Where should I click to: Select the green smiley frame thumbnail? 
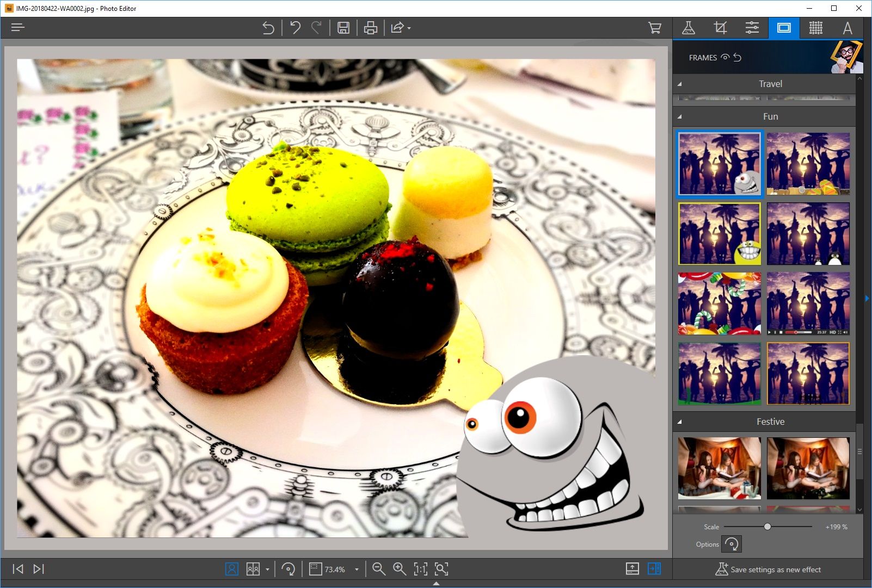click(719, 233)
